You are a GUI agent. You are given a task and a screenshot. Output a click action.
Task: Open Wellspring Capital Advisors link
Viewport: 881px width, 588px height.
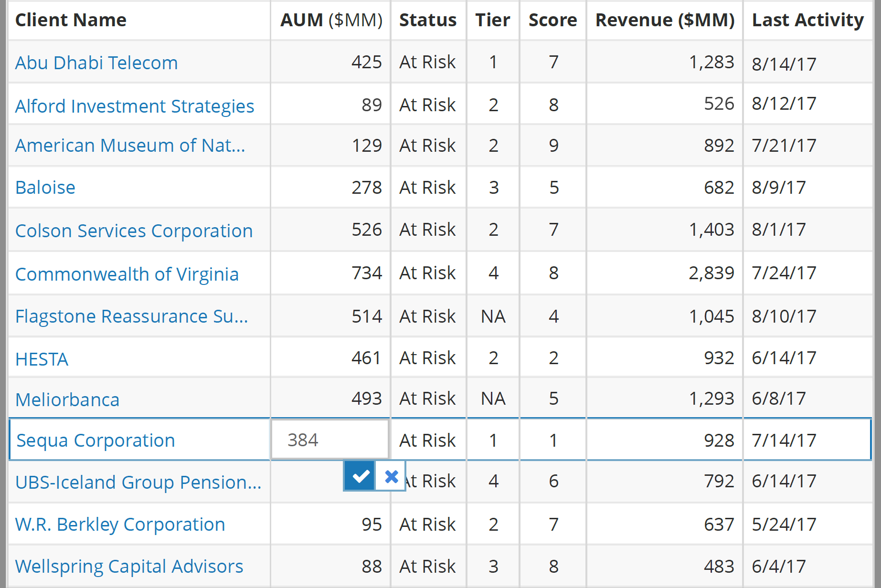point(129,566)
